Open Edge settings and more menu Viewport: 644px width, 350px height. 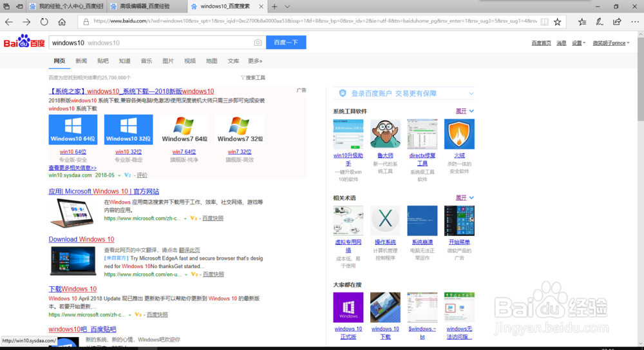point(634,22)
